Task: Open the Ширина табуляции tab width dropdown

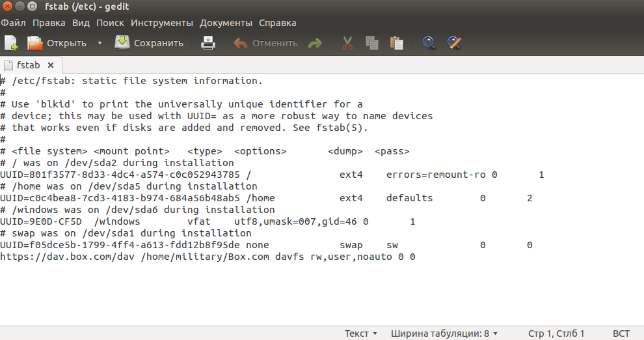Action: pos(444,333)
